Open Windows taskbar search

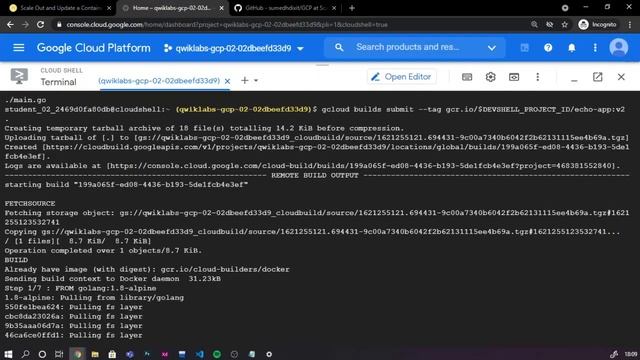click(x=25, y=354)
